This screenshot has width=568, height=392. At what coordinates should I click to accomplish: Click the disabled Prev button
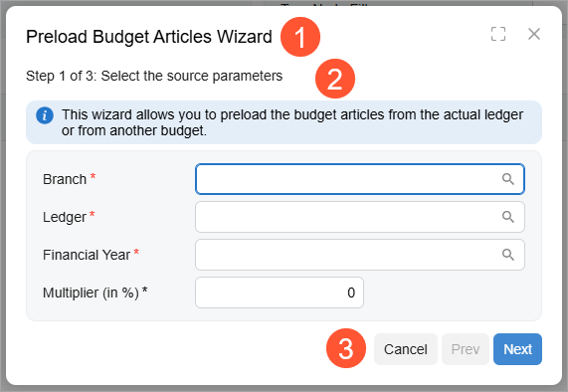coord(466,349)
